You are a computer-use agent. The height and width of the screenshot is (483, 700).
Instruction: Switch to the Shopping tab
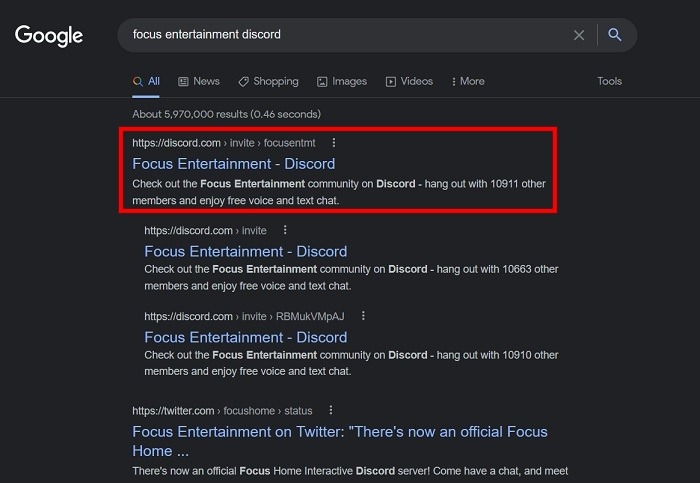(x=268, y=81)
